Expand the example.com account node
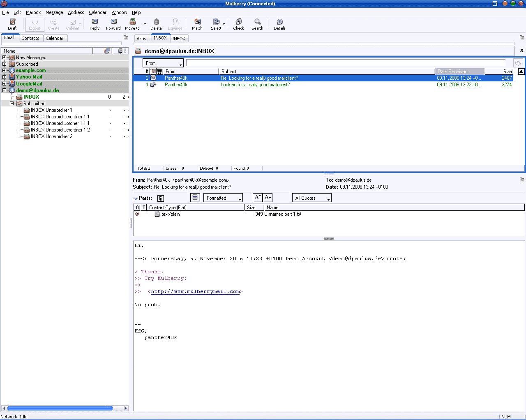The width and height of the screenshot is (526, 420). (x=5, y=70)
